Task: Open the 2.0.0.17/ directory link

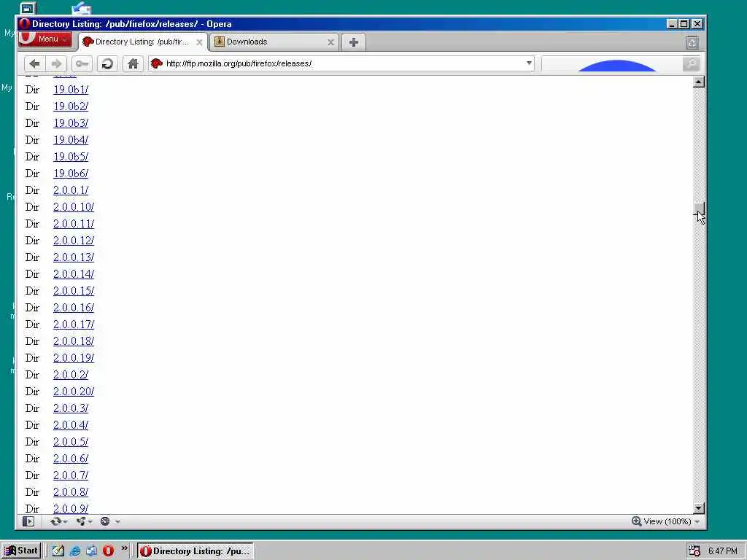Action: (x=74, y=324)
